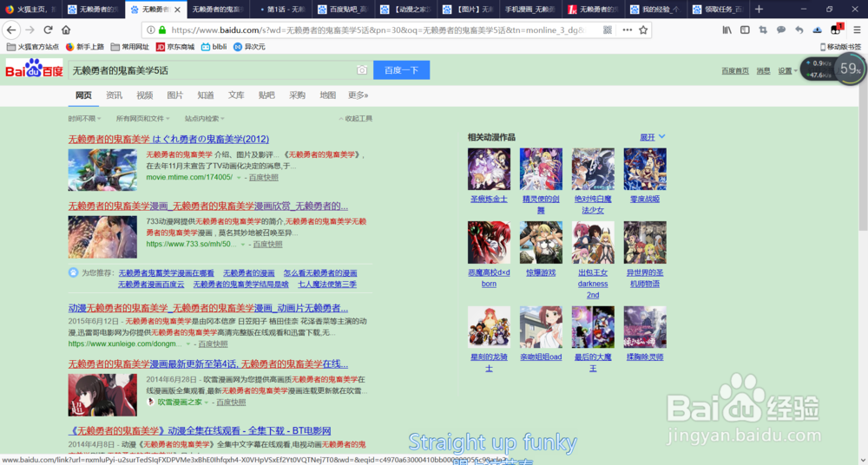Open the 火狐官方站点 bookmark folder
This screenshot has height=465, width=868.
[33, 47]
